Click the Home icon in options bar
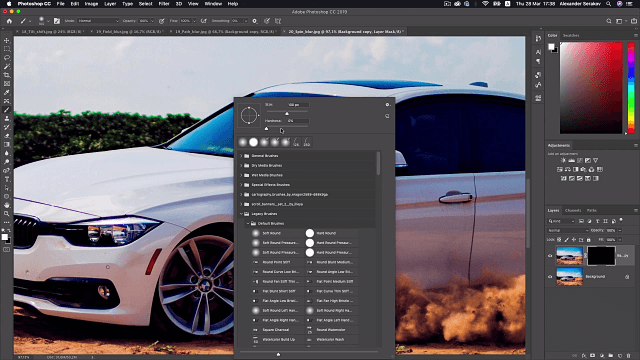This screenshot has width=640, height=360. point(9,21)
